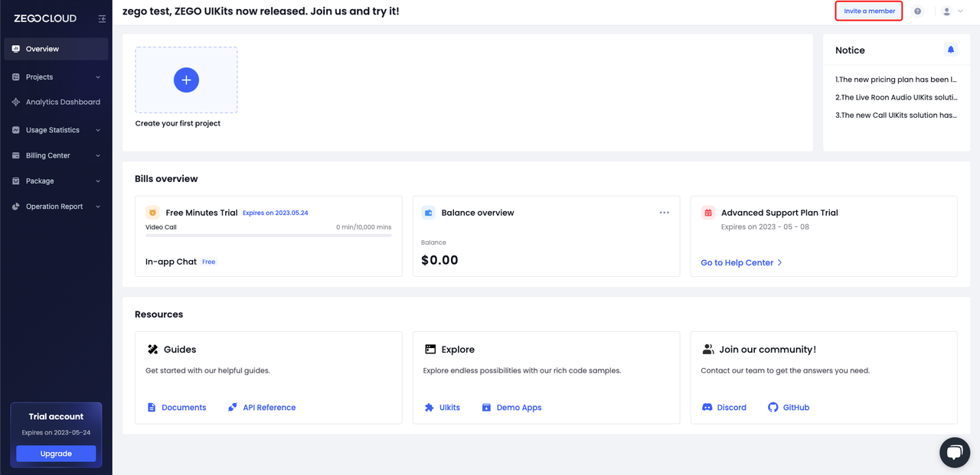Click the GitHub icon in community
The height and width of the screenshot is (475, 980).
pos(773,408)
